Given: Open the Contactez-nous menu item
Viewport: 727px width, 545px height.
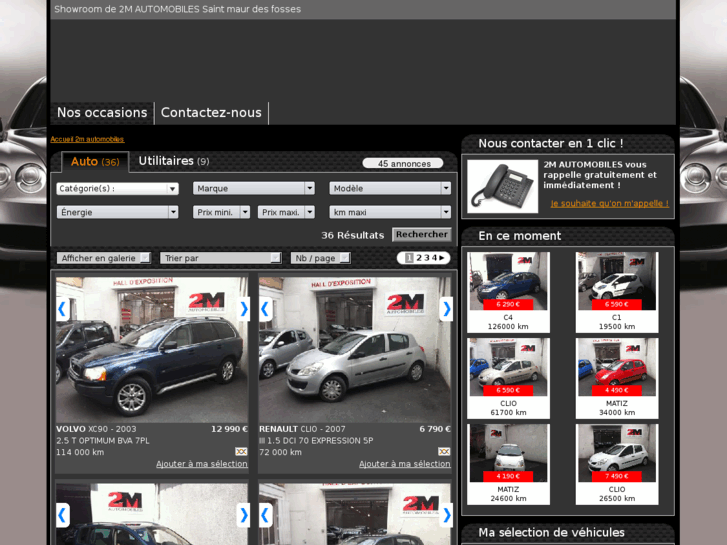Looking at the screenshot, I should click(211, 113).
